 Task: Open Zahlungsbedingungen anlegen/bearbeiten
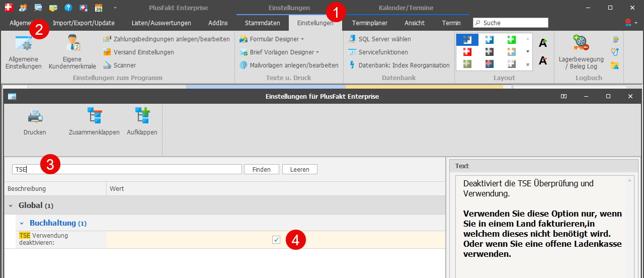click(x=166, y=39)
